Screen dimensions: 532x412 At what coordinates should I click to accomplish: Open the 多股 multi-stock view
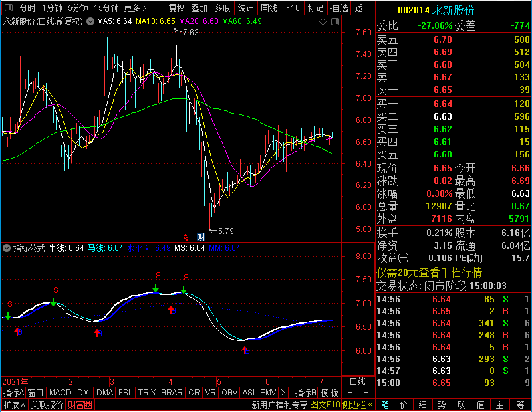222,8
